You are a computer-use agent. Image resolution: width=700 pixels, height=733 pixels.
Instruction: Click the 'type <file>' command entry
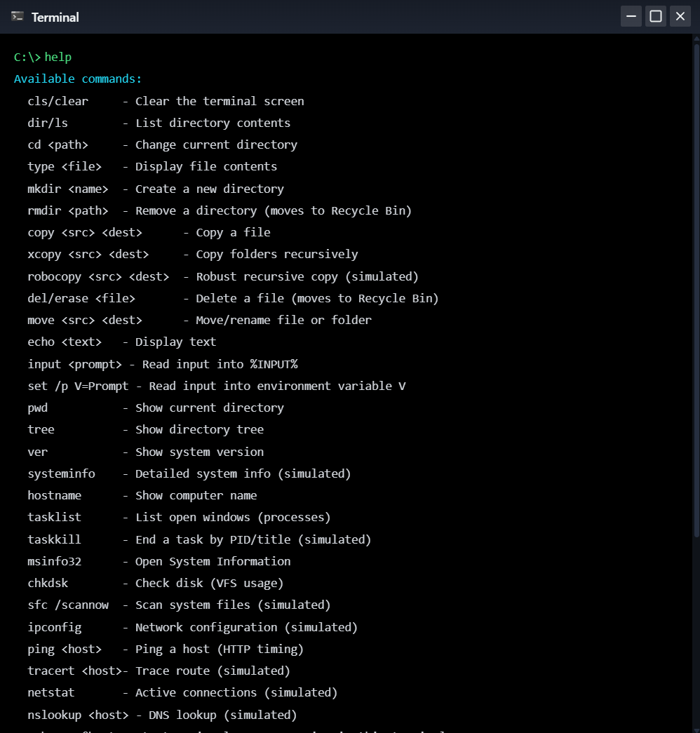[65, 166]
